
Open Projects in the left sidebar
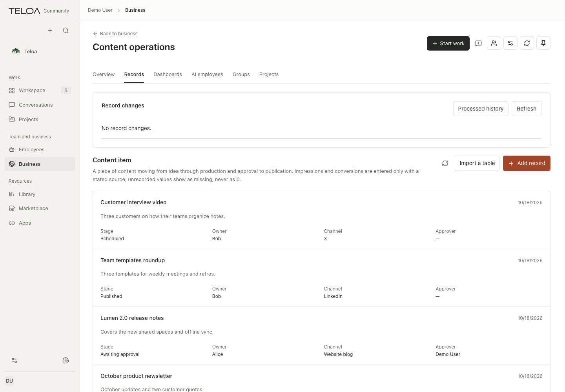tap(40, 120)
